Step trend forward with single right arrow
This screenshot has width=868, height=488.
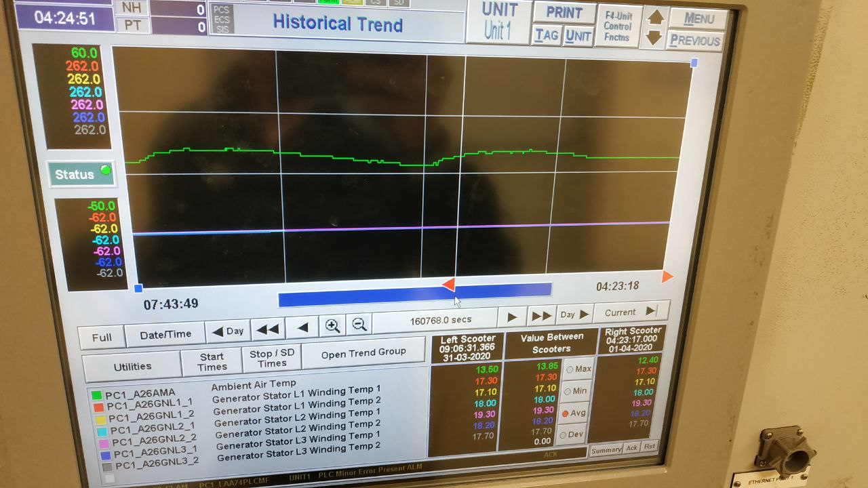click(513, 317)
